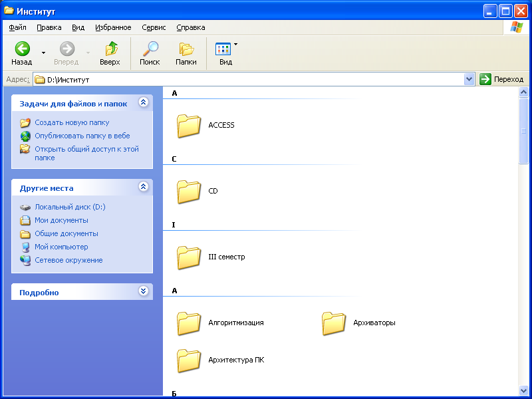Click the Архиваторы folder icon

[x=334, y=323]
